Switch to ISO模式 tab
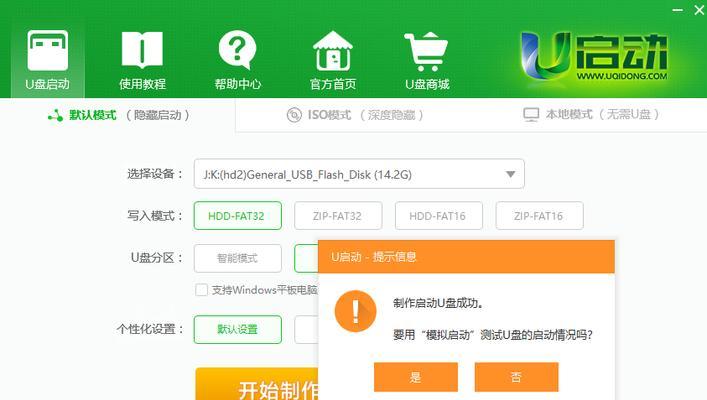Screen dimensions: 707x400 coord(355,115)
